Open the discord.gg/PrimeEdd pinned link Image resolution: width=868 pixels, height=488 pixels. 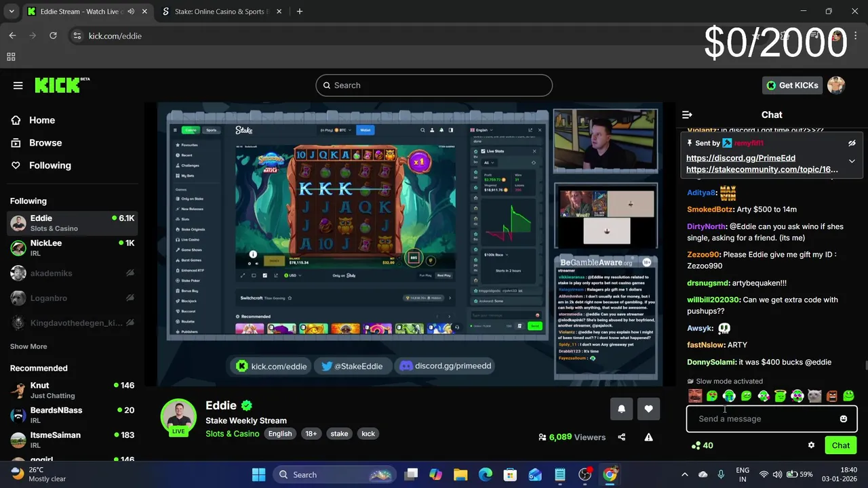click(x=741, y=158)
